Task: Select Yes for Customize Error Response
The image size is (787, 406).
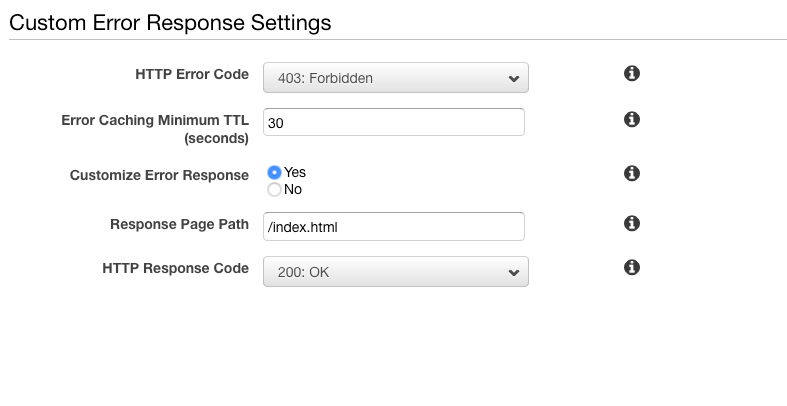Action: pyautogui.click(x=274, y=173)
